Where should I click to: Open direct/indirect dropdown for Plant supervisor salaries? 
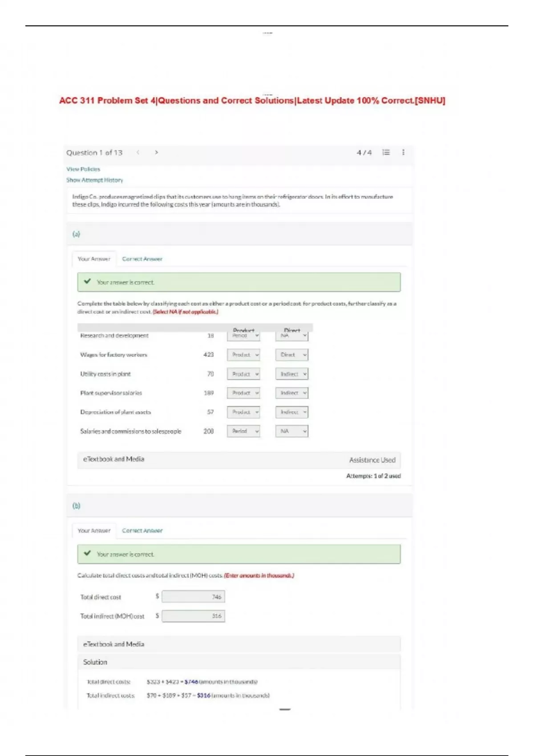(291, 393)
